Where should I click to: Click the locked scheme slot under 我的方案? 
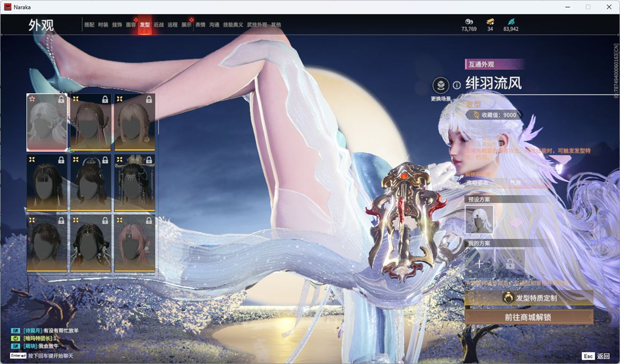point(510,264)
